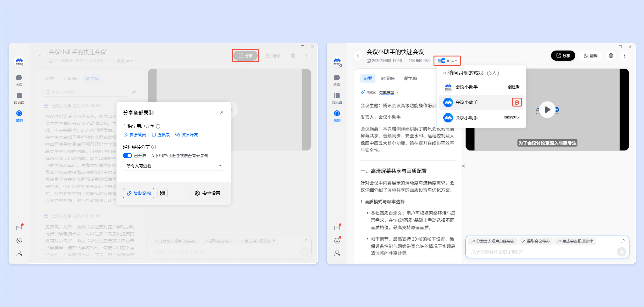Delete the second member with trash icon
This screenshot has height=307, width=644.
[x=517, y=102]
